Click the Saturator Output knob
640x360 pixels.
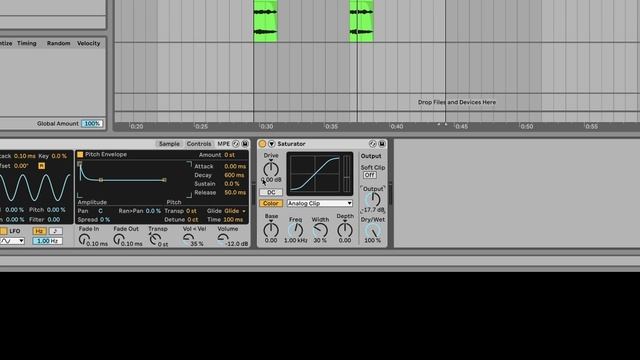373,199
